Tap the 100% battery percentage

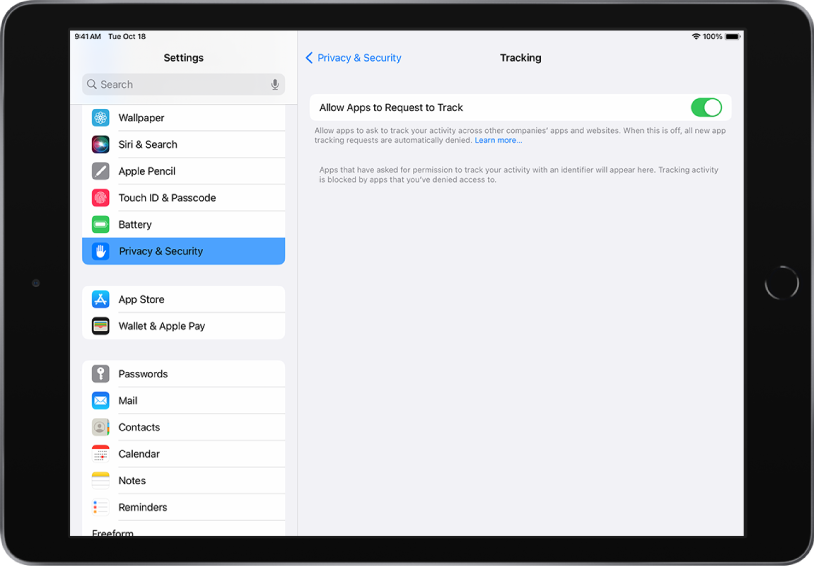tap(712, 36)
